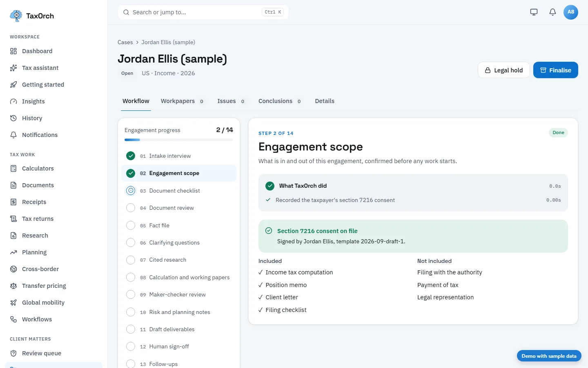Switch to the Details tab
Image resolution: width=588 pixels, height=368 pixels.
[325, 101]
